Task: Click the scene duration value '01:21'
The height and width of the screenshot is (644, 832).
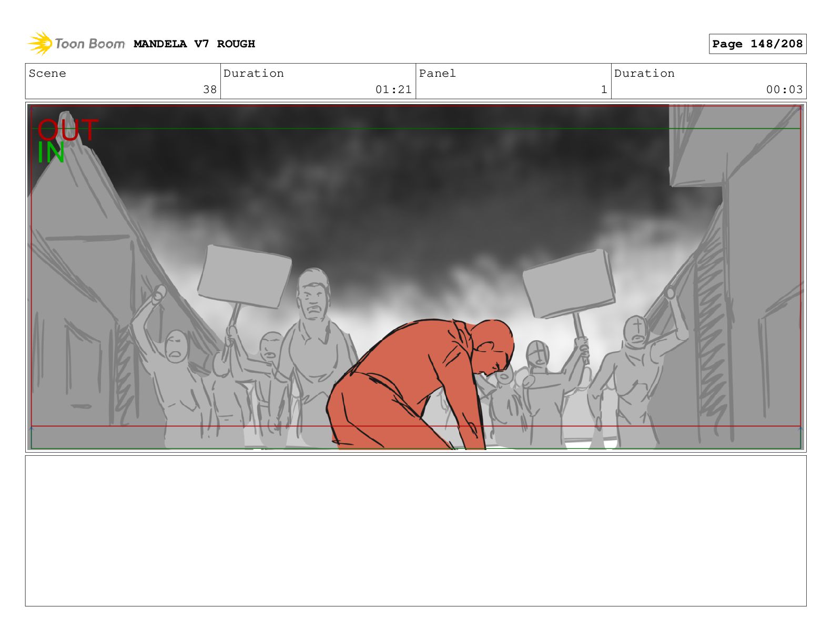Action: coord(393,90)
